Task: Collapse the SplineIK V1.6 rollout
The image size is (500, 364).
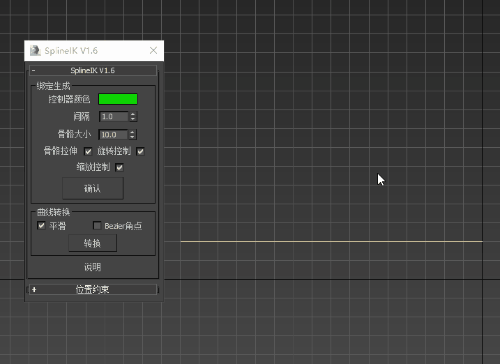Action: click(x=93, y=70)
